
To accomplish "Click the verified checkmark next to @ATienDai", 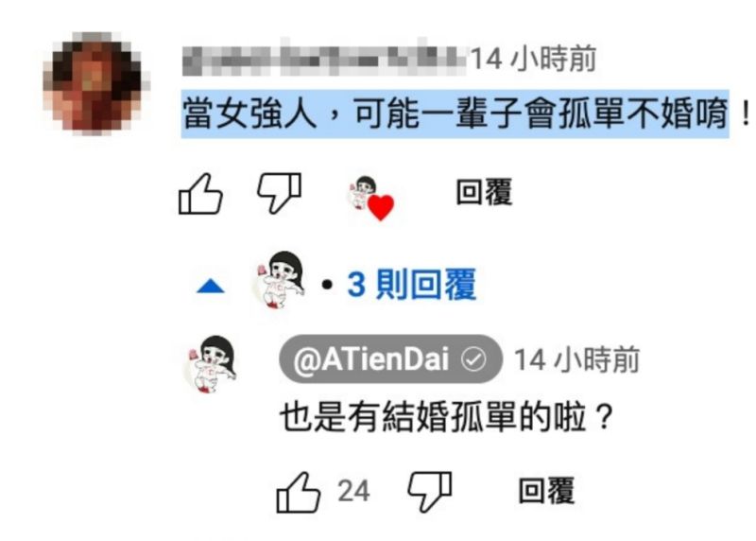I will 473,359.
